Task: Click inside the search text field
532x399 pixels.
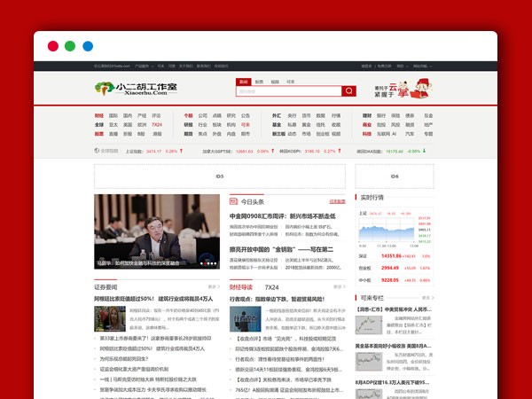Action: (x=288, y=91)
